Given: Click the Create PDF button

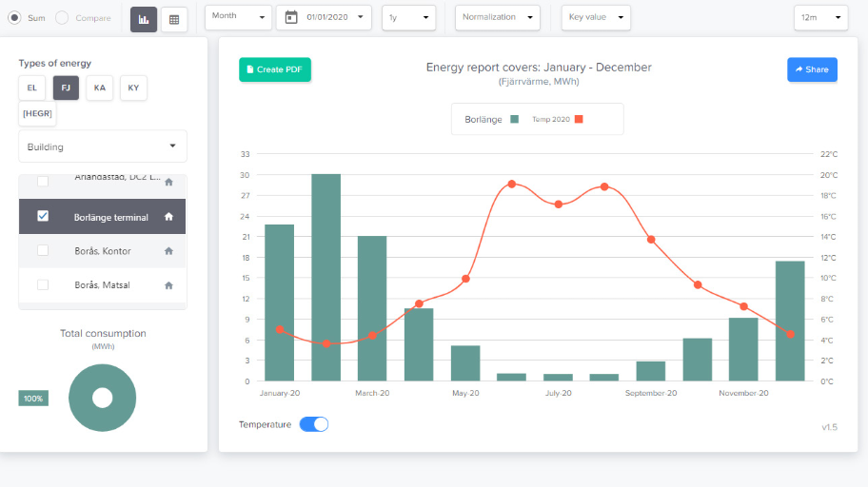Looking at the screenshot, I should pos(275,69).
